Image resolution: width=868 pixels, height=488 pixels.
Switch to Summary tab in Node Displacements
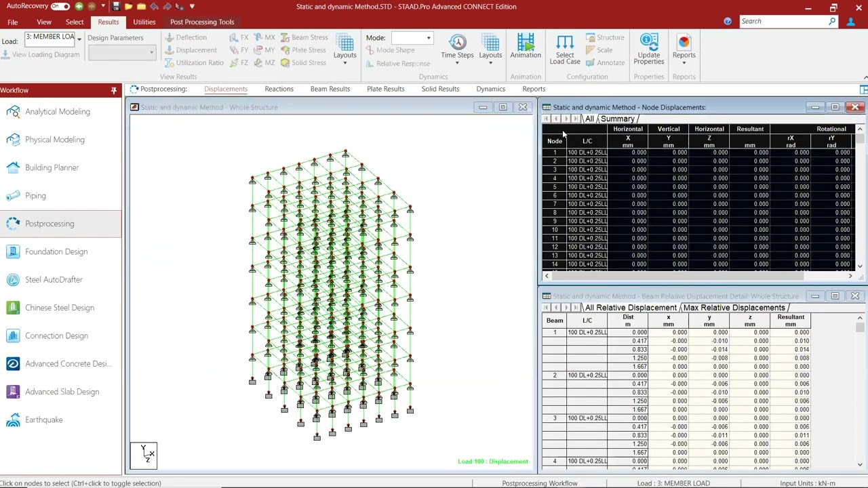tap(616, 119)
